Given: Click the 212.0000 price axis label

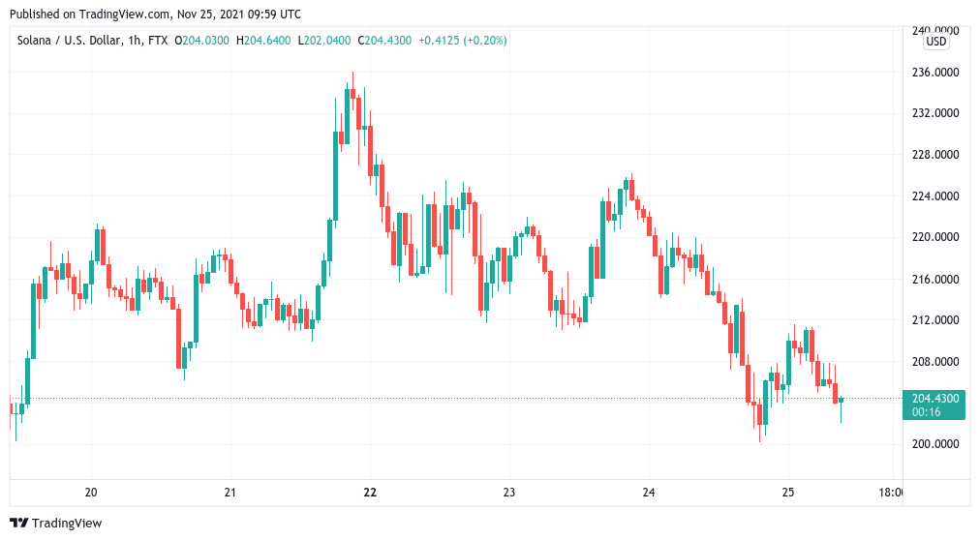Looking at the screenshot, I should 935,320.
